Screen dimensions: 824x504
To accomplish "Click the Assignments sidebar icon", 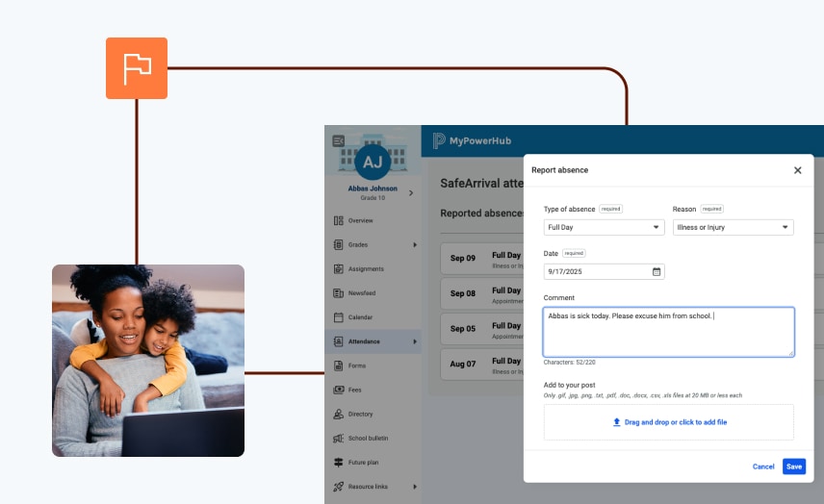I will [339, 268].
